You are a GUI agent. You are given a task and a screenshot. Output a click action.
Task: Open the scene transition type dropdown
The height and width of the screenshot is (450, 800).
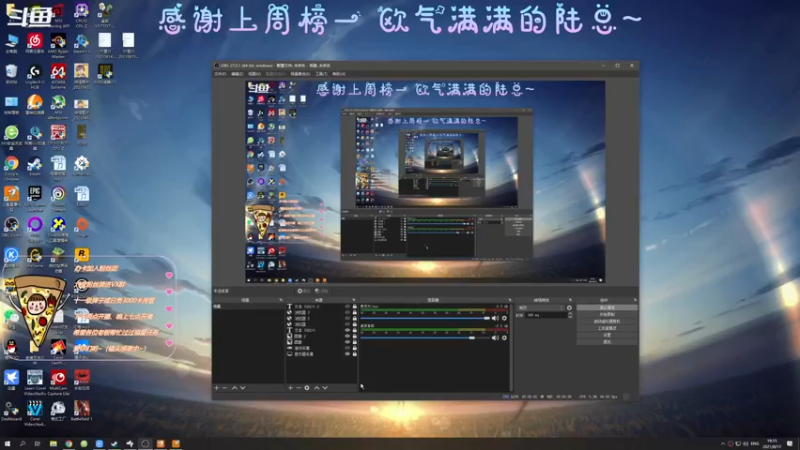coord(541,308)
